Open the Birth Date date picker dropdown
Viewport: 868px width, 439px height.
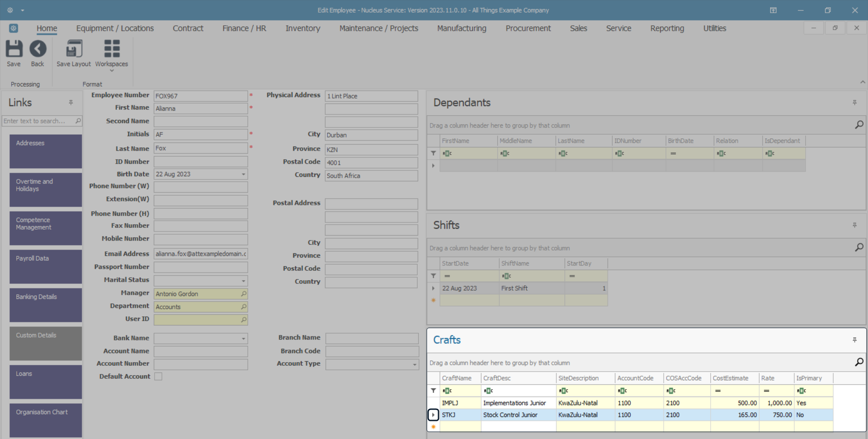pyautogui.click(x=243, y=175)
